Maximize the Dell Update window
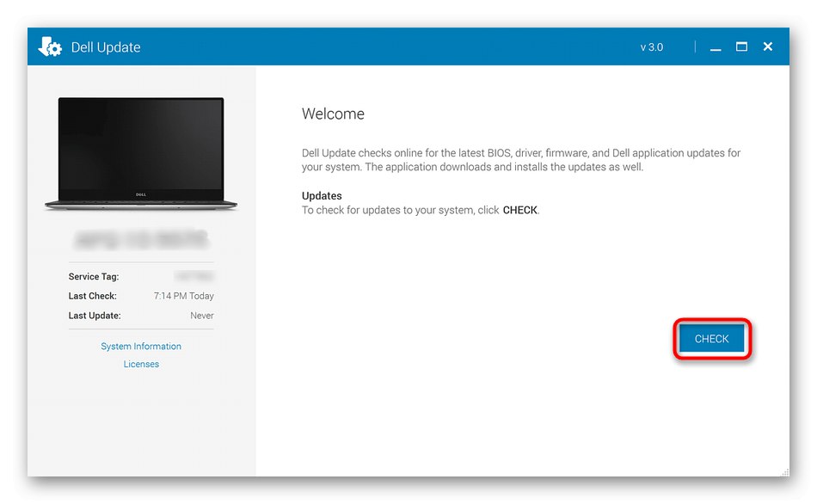 741,46
